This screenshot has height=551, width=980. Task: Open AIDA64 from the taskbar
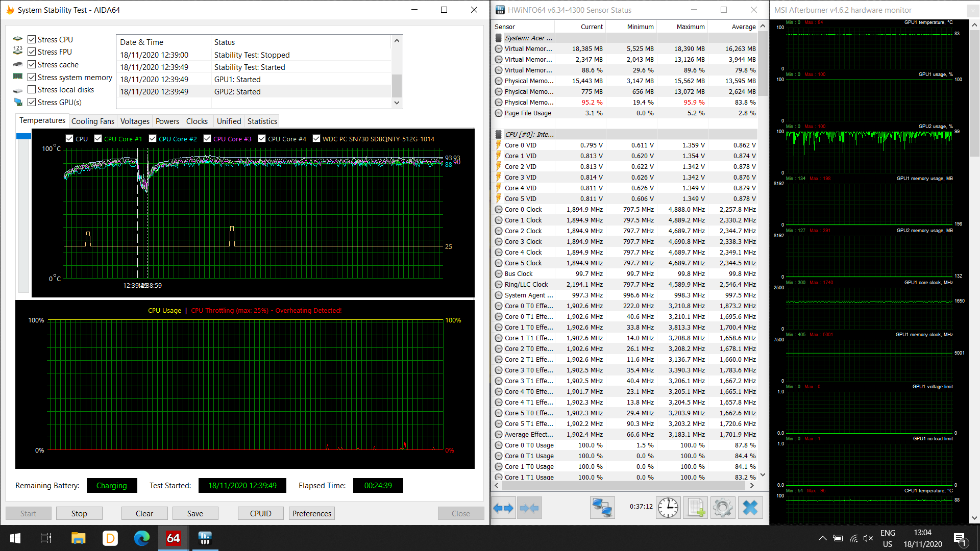click(174, 538)
